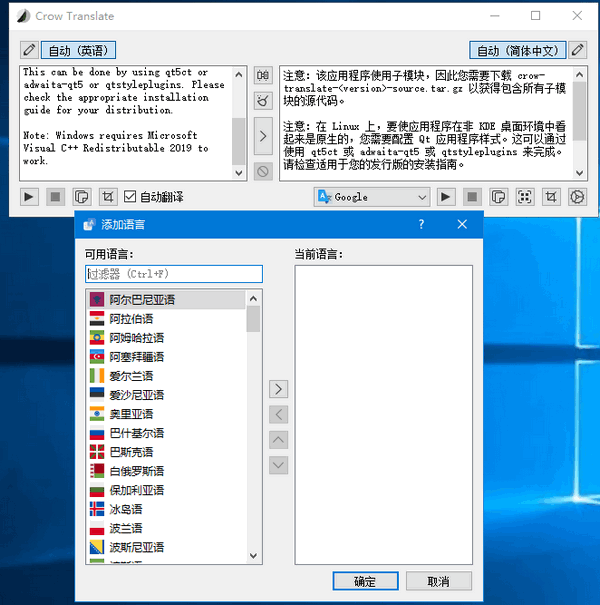
Task: Click the language list scrollbar thumb
Action: click(254, 319)
